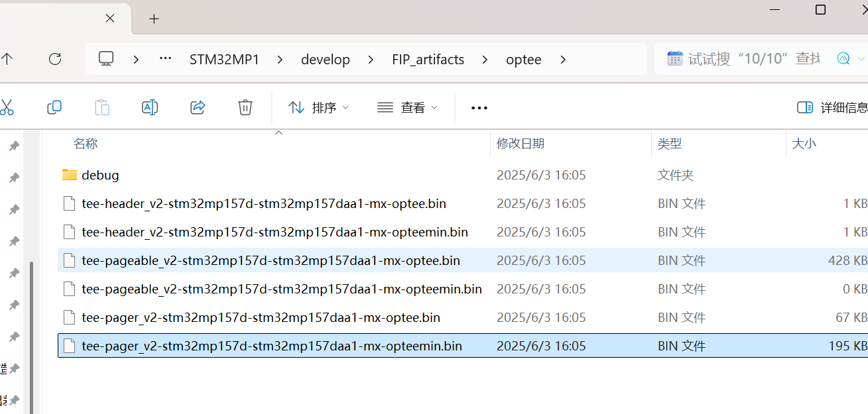Open the debug folder
Image resolution: width=868 pixels, height=414 pixels.
[101, 174]
